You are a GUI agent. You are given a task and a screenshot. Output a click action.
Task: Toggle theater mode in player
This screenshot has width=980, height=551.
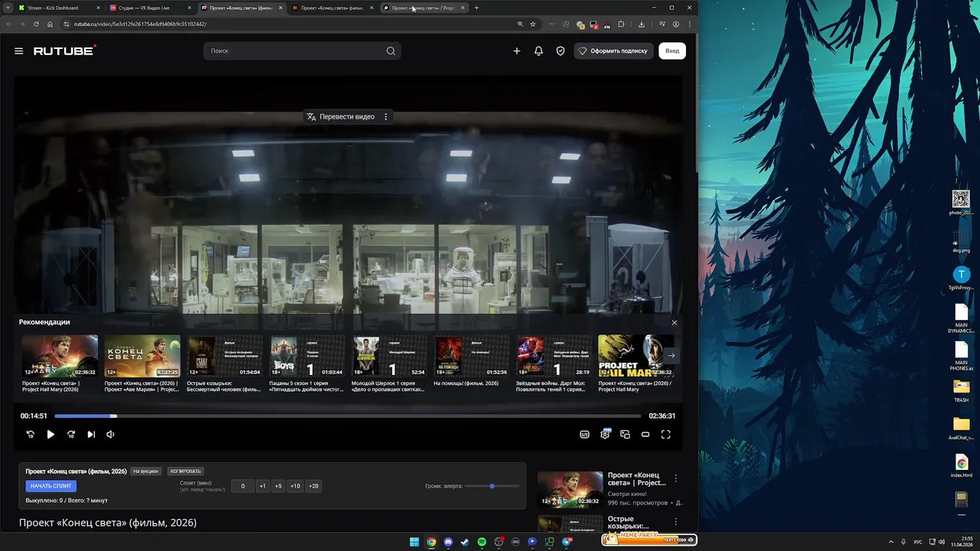pyautogui.click(x=645, y=435)
